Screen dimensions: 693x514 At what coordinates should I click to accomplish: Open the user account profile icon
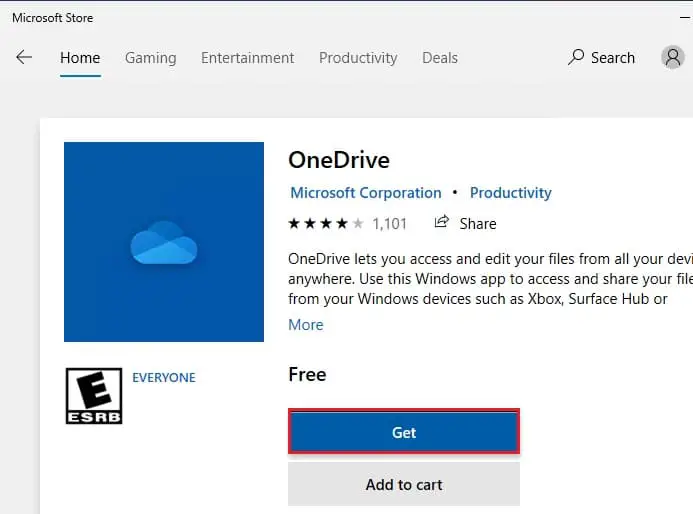pyautogui.click(x=673, y=57)
